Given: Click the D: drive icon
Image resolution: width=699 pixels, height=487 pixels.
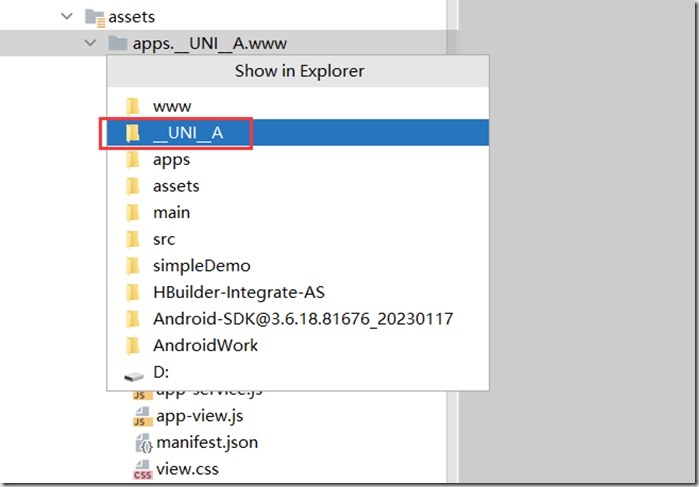Looking at the screenshot, I should pos(134,373).
